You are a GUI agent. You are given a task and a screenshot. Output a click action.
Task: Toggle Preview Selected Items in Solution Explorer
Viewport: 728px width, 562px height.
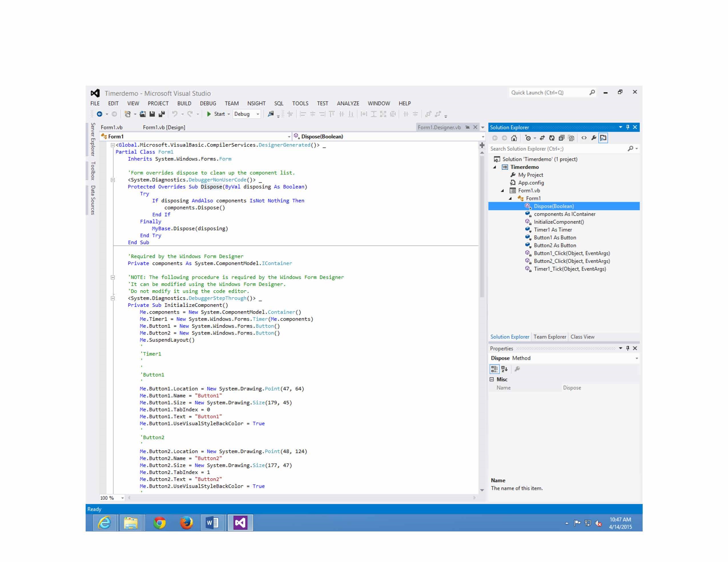point(603,138)
